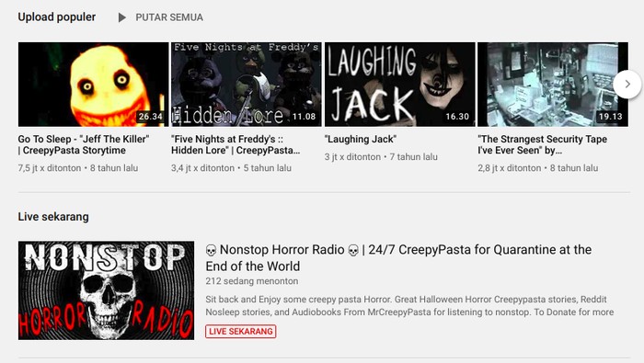Click the Live sekarang section heading
Screen dimensions: 644x363
[x=53, y=217]
